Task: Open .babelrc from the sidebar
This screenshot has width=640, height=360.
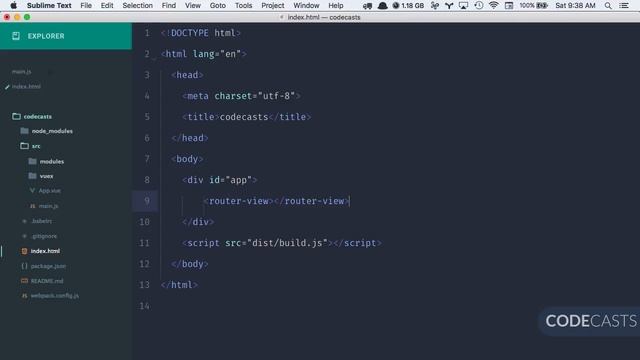Action: (42, 221)
